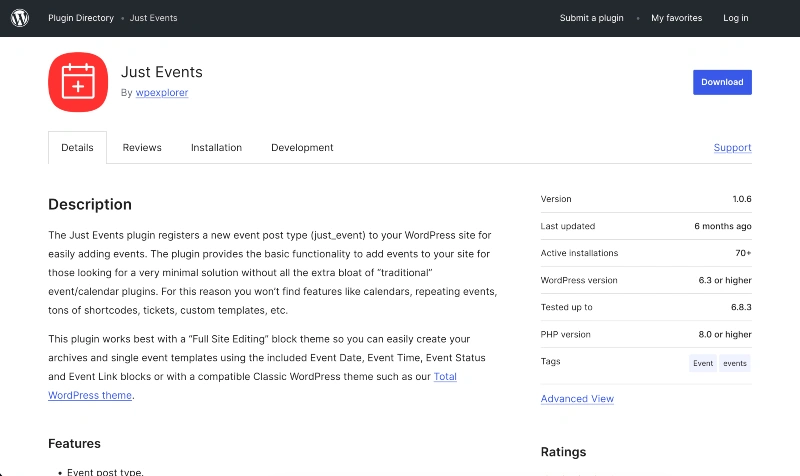Click the 'Last updated' label
The image size is (800, 476).
[x=568, y=226]
